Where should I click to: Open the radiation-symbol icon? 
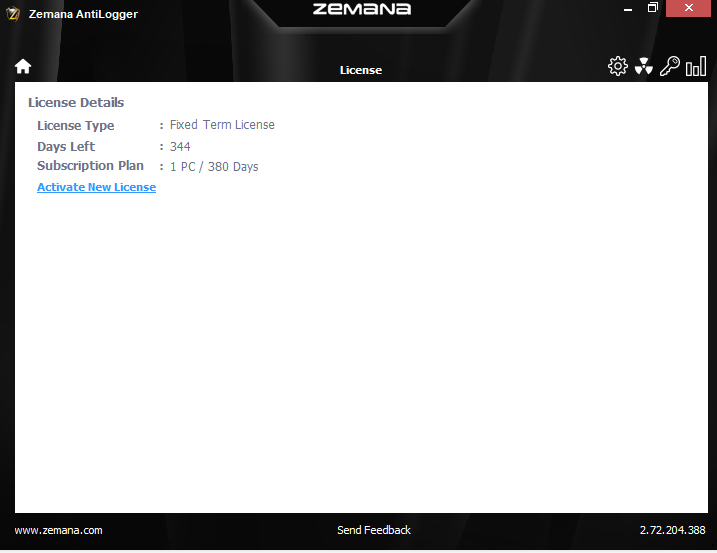tap(644, 66)
